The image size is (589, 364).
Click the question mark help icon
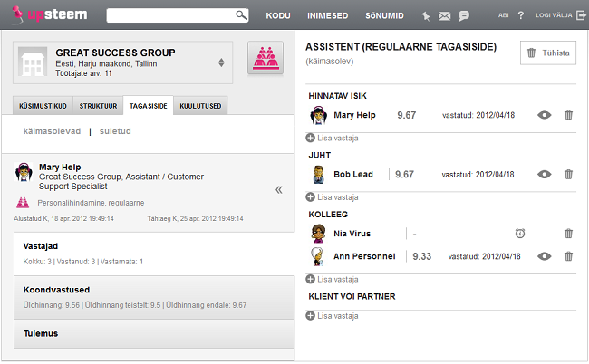521,15
